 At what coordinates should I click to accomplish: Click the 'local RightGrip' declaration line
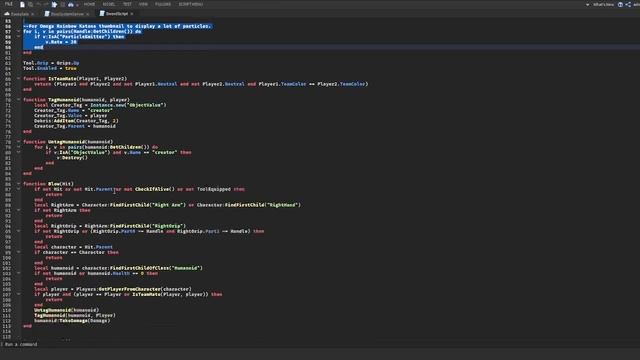coord(110,226)
